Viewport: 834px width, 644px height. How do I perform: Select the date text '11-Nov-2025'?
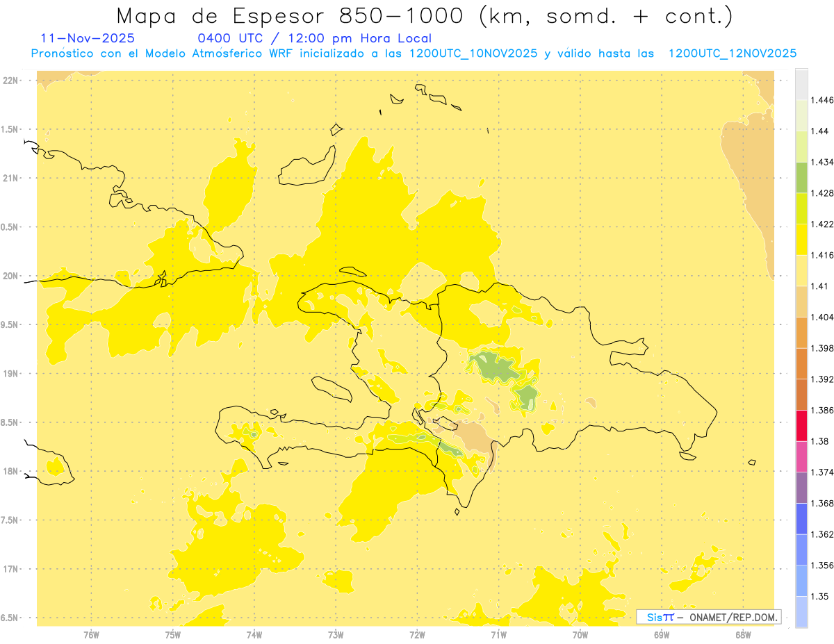pyautogui.click(x=88, y=38)
